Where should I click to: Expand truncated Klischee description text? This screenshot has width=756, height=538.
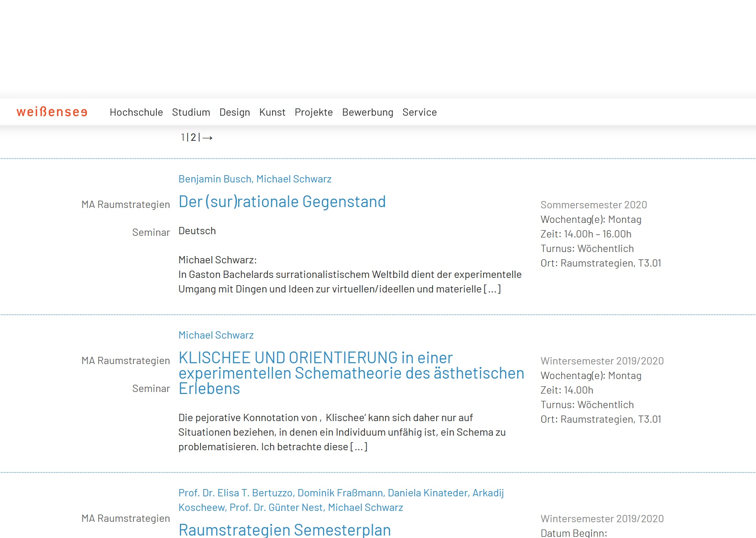[x=359, y=447]
